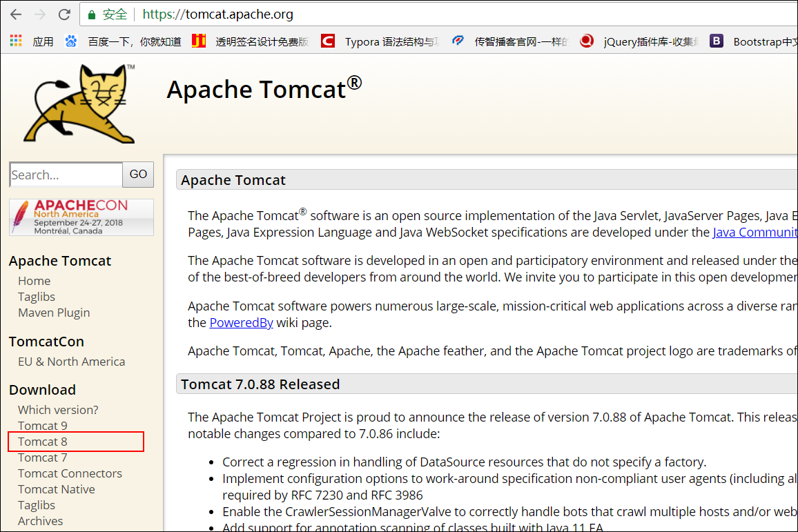
Task: Open the Tomcat 7 download link
Action: click(42, 457)
